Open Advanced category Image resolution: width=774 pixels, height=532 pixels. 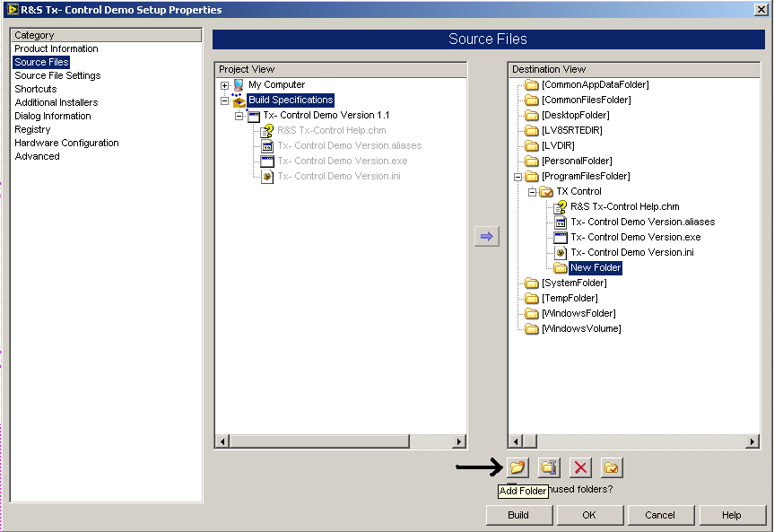tap(37, 156)
